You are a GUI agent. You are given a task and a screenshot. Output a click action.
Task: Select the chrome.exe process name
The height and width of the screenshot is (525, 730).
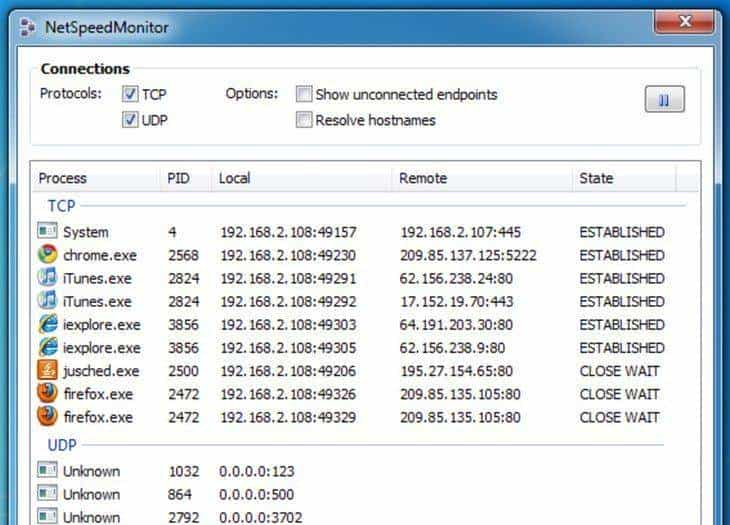(x=100, y=256)
